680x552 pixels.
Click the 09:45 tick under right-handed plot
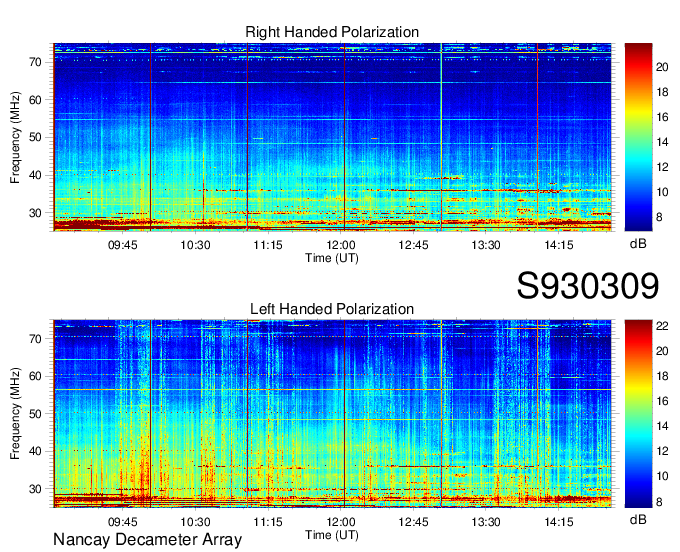(123, 245)
